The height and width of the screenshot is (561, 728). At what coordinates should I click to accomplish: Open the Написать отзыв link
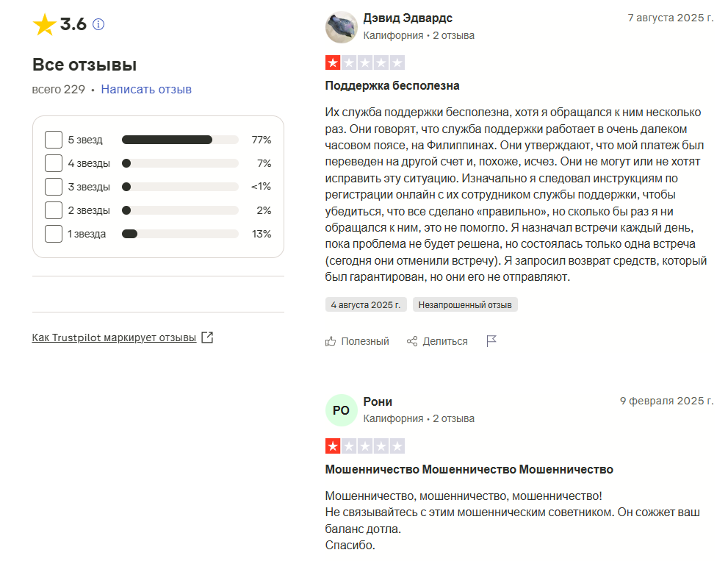tap(146, 89)
